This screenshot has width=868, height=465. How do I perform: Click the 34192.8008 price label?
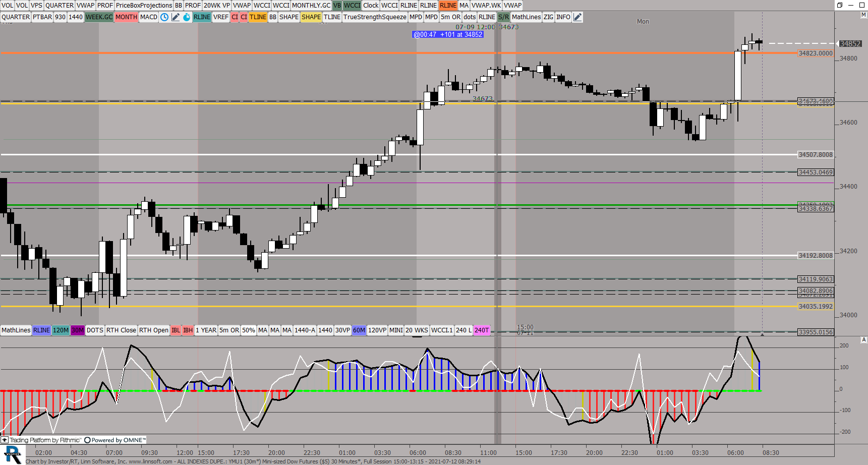(x=816, y=255)
